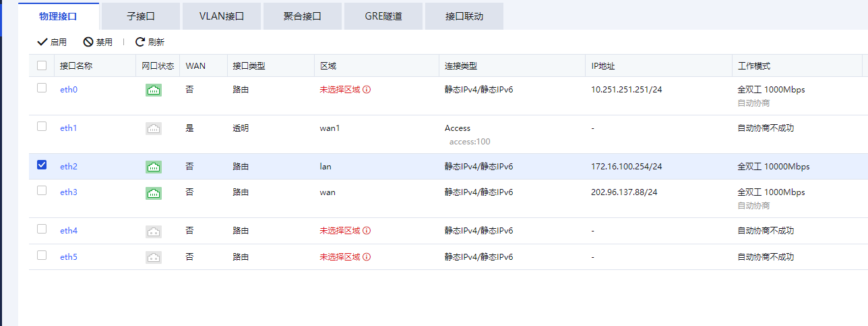
Task: Uncheck the eth2 row checkbox
Action: (x=42, y=165)
